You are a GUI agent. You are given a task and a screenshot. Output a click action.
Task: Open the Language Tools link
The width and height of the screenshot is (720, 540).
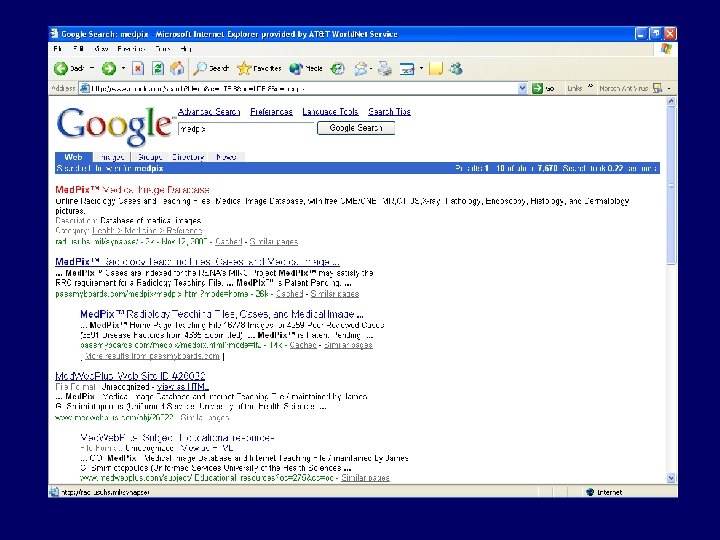click(331, 112)
